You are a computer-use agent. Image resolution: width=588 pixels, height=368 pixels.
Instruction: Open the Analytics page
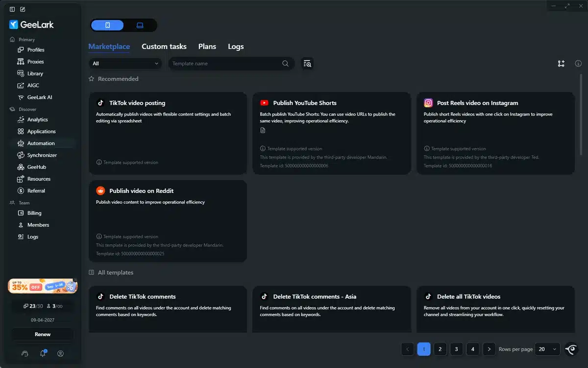pyautogui.click(x=37, y=119)
